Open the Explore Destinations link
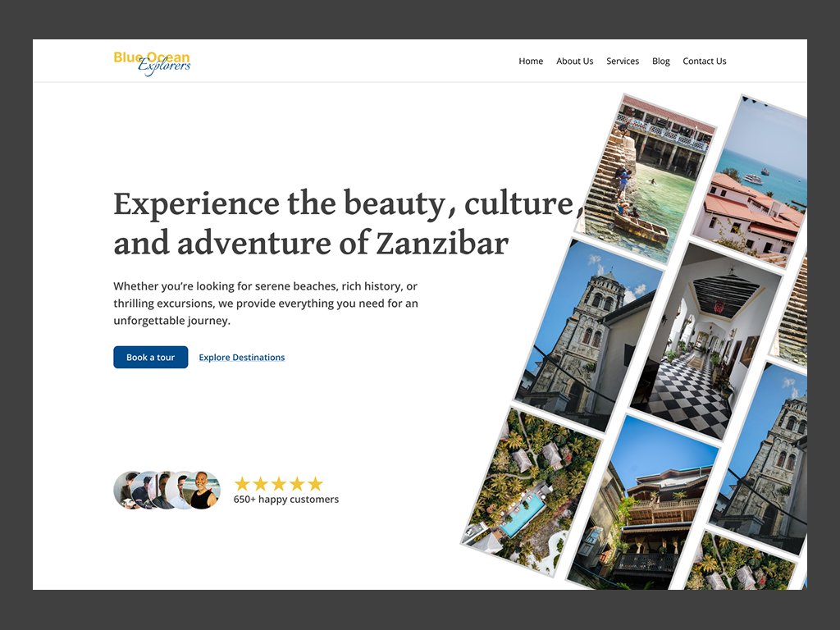 pos(241,357)
